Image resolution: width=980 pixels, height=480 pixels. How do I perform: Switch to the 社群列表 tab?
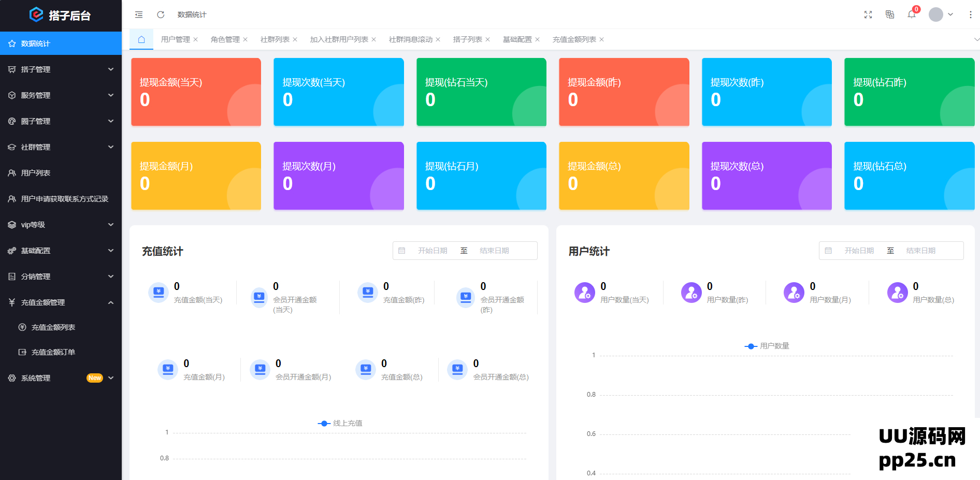coord(275,39)
